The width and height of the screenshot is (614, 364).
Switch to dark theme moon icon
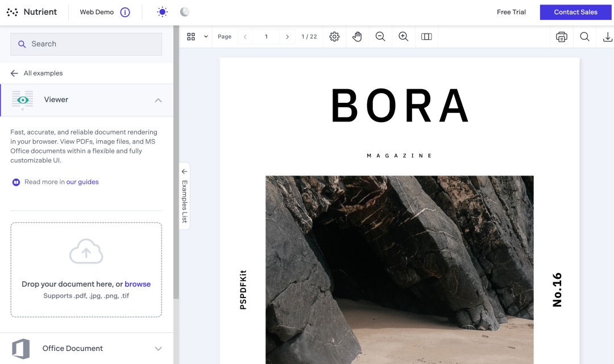click(184, 12)
